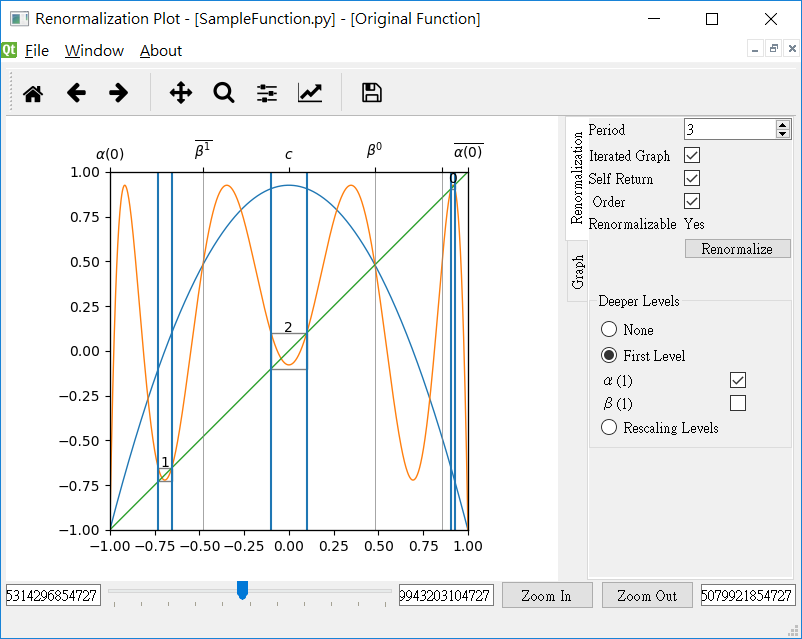
Task: Reset the plot view with Home icon
Action: click(33, 93)
